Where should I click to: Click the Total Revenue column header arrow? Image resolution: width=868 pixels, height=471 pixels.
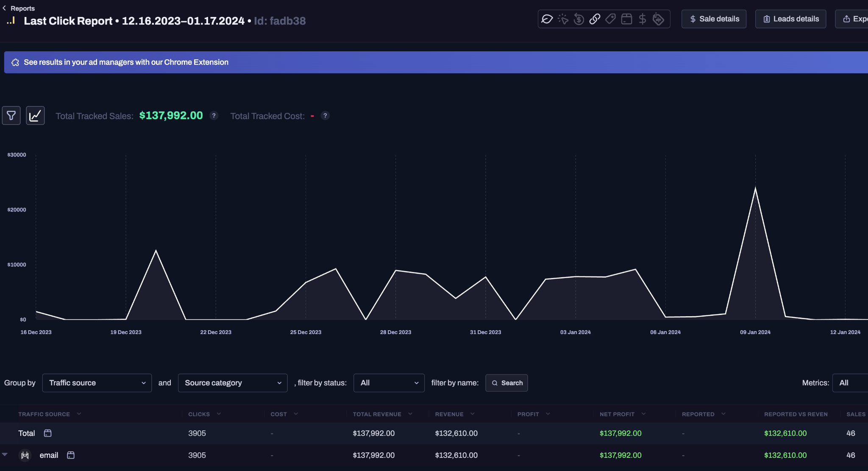(x=410, y=414)
